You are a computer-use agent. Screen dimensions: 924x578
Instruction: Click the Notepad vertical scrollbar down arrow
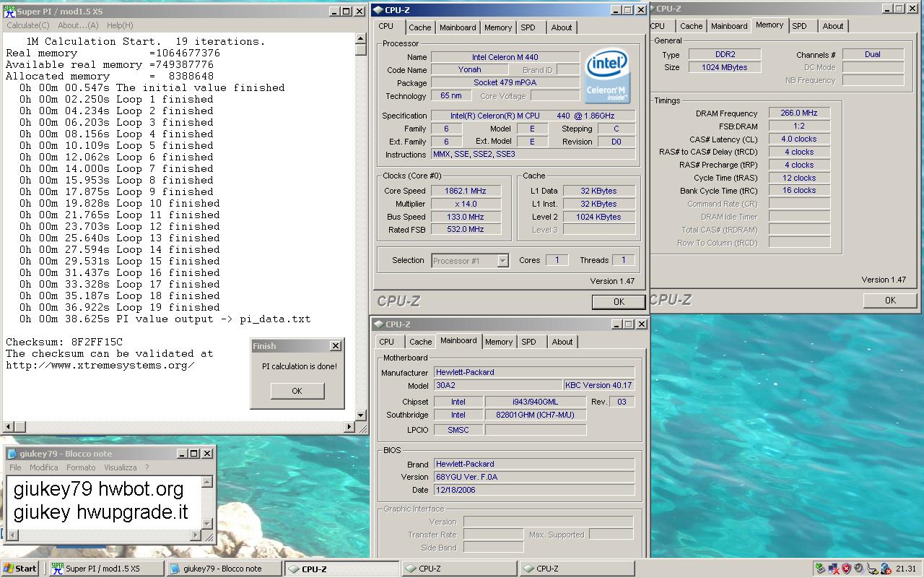coord(209,524)
